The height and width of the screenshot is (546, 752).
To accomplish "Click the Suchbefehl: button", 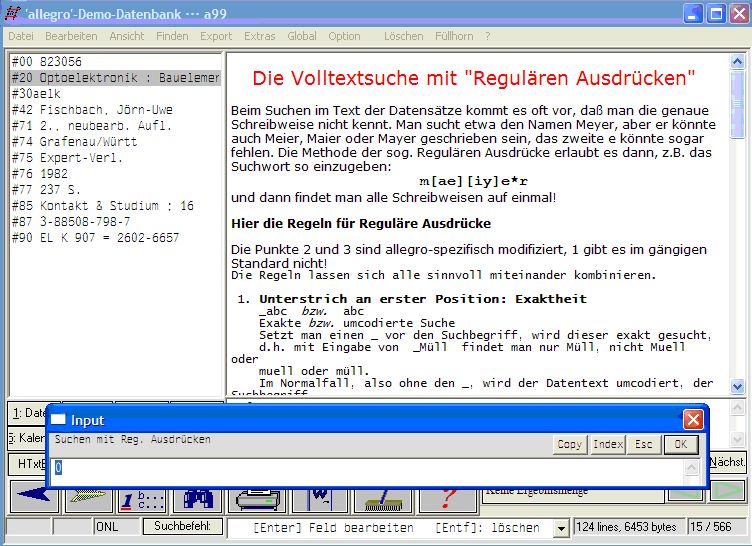I will 182,526.
